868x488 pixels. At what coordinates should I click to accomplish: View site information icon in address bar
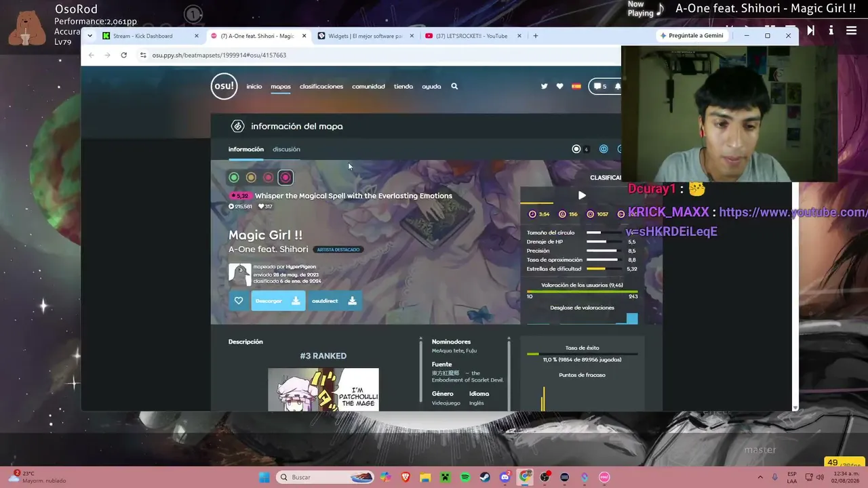(x=143, y=55)
